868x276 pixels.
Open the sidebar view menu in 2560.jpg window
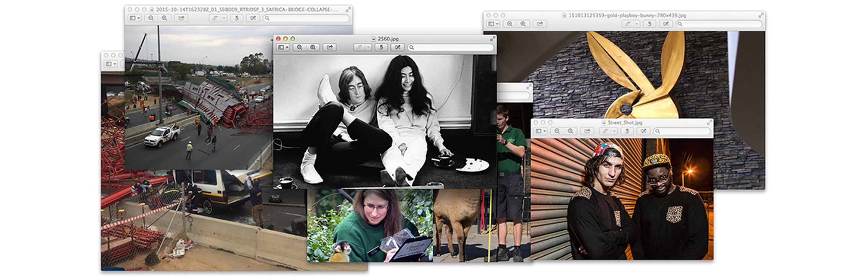pos(283,47)
